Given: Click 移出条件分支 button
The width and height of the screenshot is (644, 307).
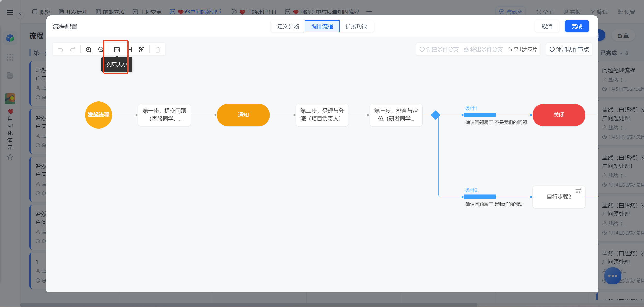Looking at the screenshot, I should [483, 49].
